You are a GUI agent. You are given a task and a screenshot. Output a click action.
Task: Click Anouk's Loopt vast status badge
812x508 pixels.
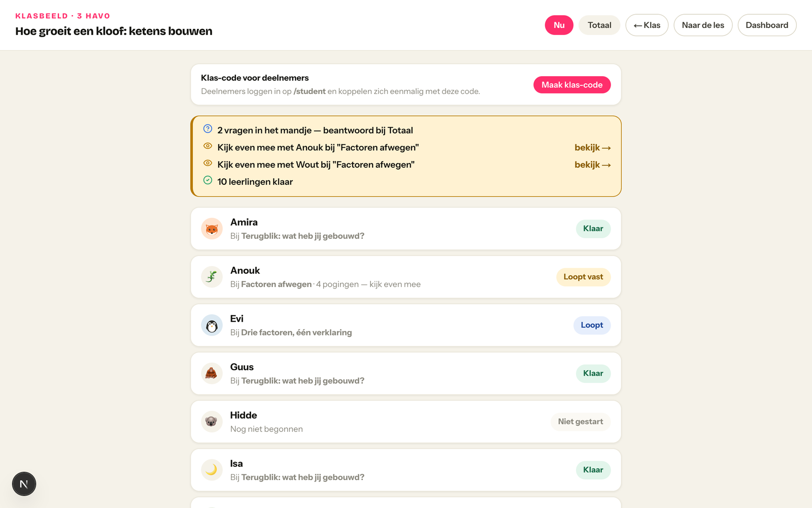pos(583,277)
